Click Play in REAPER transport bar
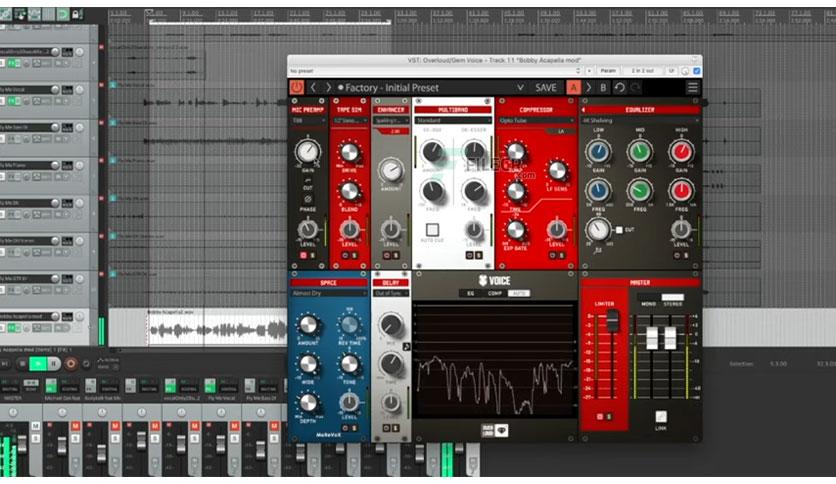Viewport: 836px width, 484px height. coord(38,364)
